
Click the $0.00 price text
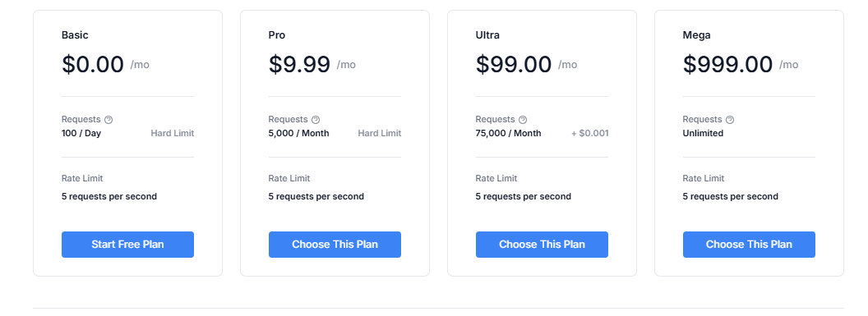point(92,64)
